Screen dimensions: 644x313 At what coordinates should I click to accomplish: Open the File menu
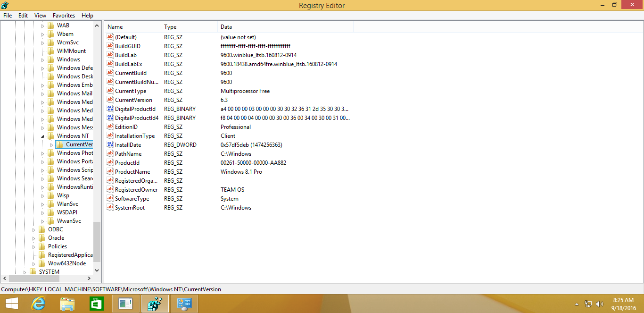8,16
